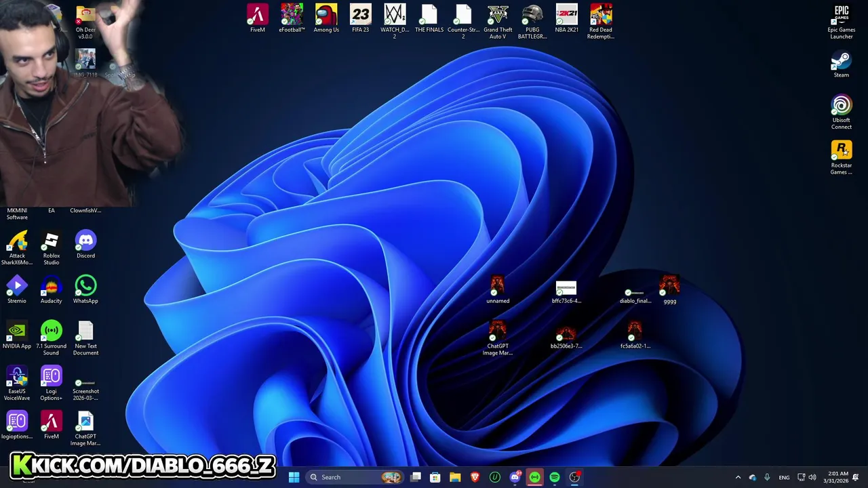Screen dimensions: 868x488
Task: Open the WATCH_DOGS 2 desktop shortcut
Action: (395, 21)
